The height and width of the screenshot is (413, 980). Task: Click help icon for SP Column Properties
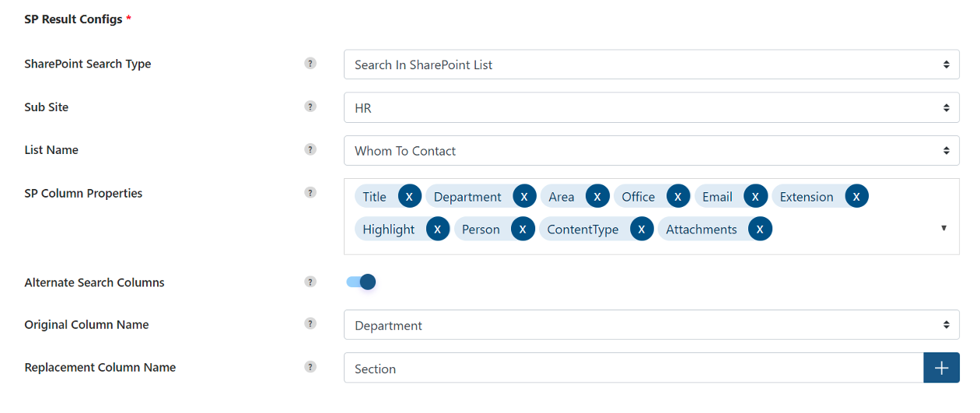310,193
